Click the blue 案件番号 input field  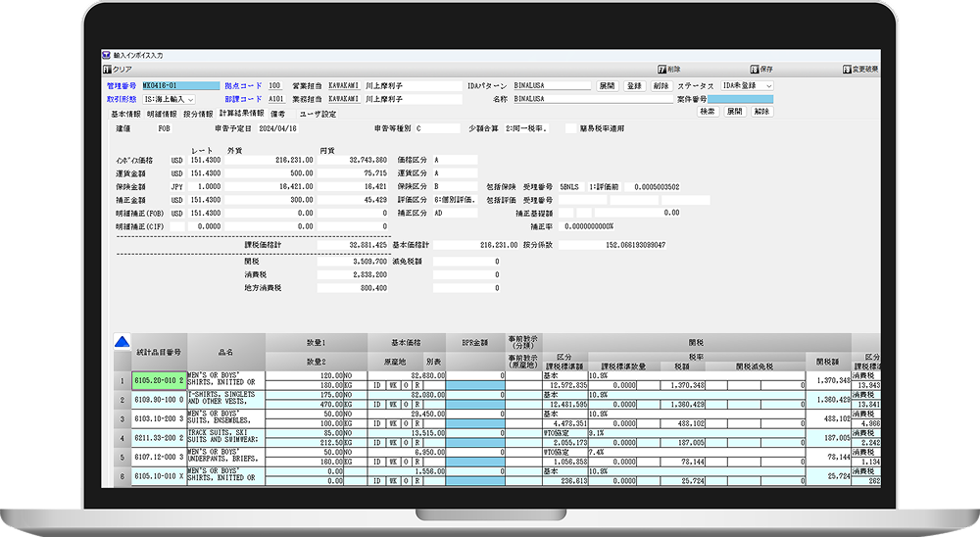[x=741, y=99]
